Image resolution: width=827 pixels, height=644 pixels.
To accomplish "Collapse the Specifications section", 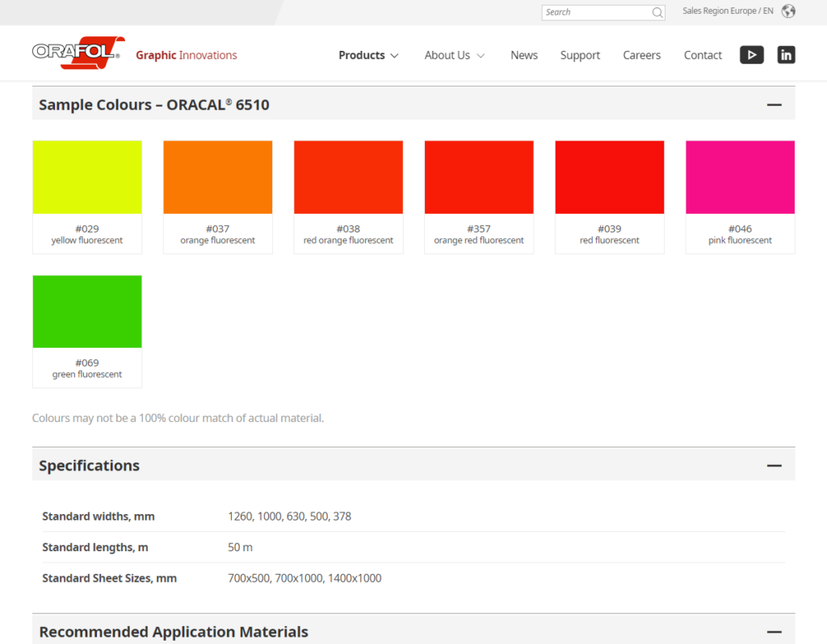I will coord(774,466).
